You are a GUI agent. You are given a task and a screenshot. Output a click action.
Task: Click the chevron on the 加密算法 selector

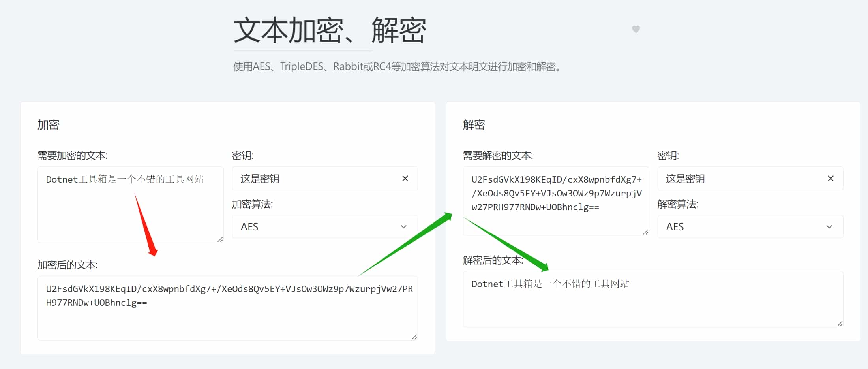coord(403,227)
